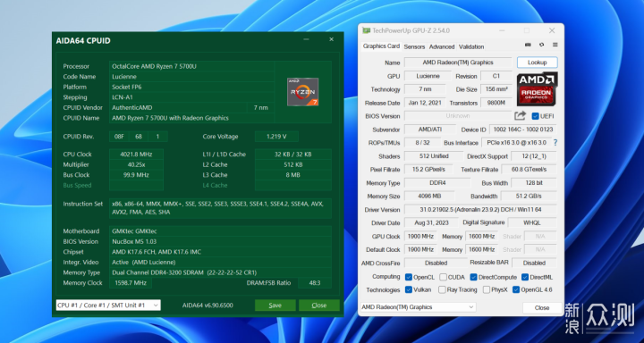Click the Texture Fillrate 60.8 GTexel/s field
644x343 pixels.
(529, 170)
